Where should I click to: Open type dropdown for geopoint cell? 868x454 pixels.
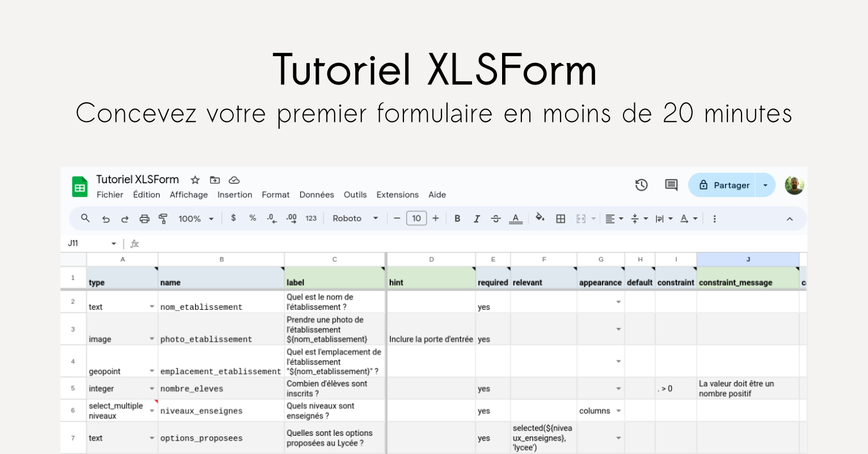[x=152, y=371]
